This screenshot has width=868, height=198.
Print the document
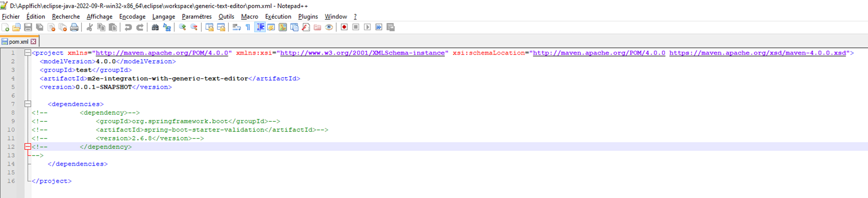74,27
